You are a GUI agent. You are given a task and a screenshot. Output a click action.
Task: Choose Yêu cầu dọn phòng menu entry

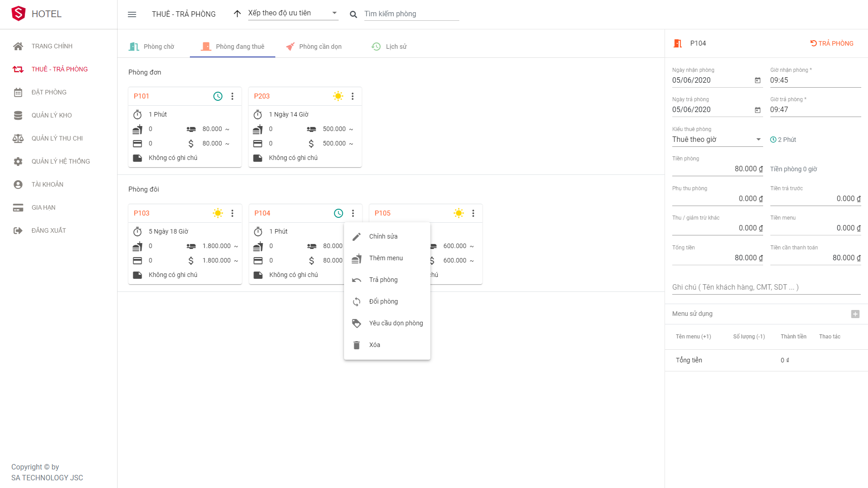(396, 323)
